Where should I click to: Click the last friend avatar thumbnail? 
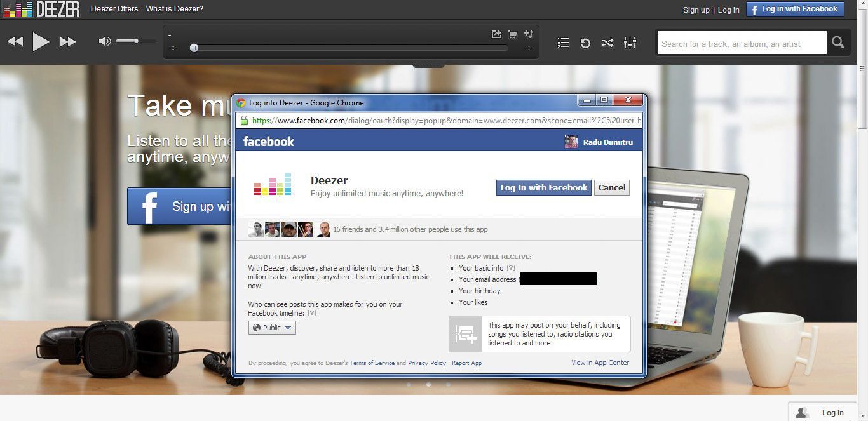(323, 229)
